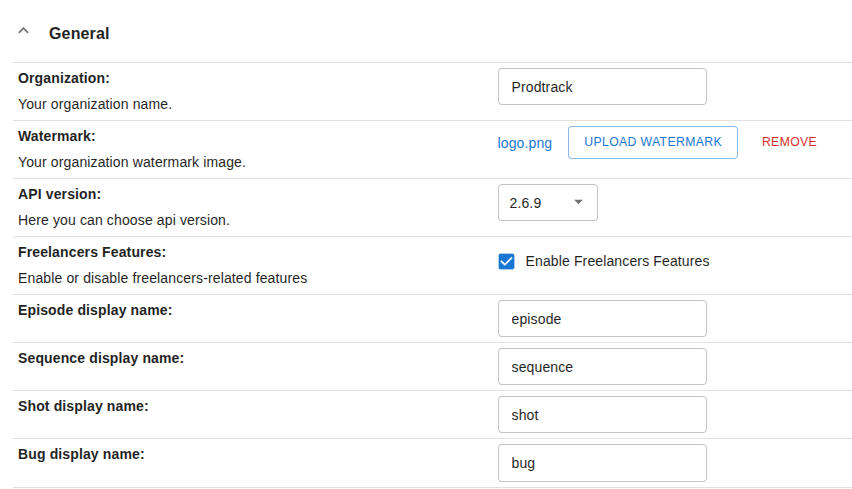Collapse the General section chevron
Screen dimensions: 852x489
click(x=23, y=32)
